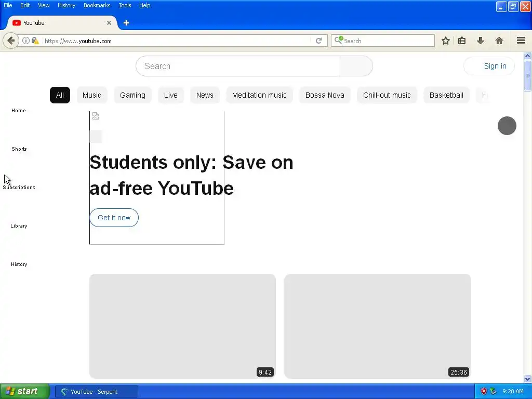Open Subscriptions in sidebar

[19, 187]
